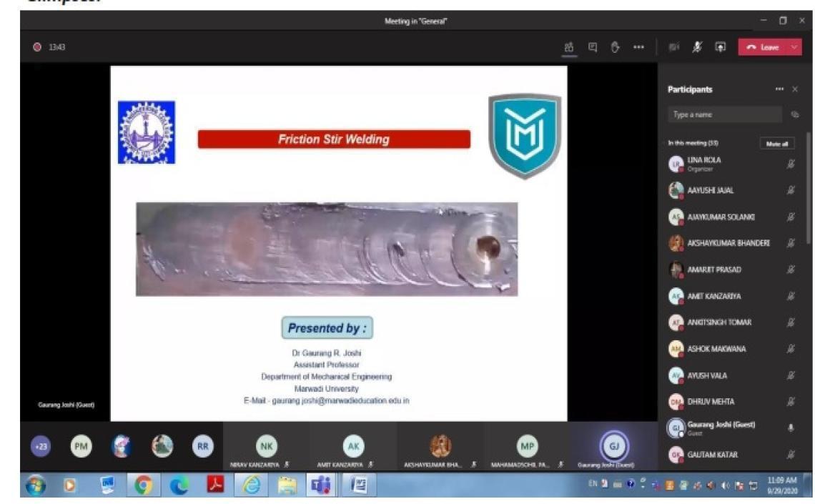
Task: Select Gaurang Joshi (Guest) in participants list
Action: (733, 428)
